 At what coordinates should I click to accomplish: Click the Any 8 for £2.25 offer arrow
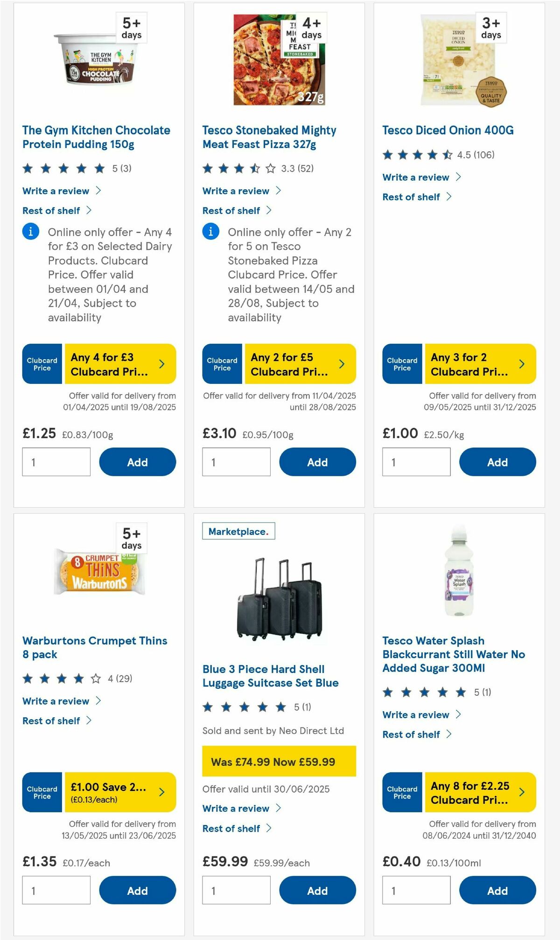pyautogui.click(x=522, y=792)
